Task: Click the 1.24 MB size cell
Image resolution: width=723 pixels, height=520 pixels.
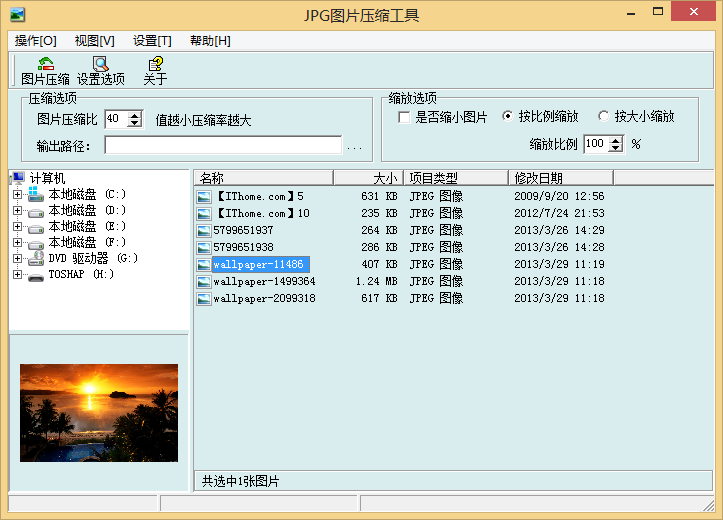Action: point(376,281)
